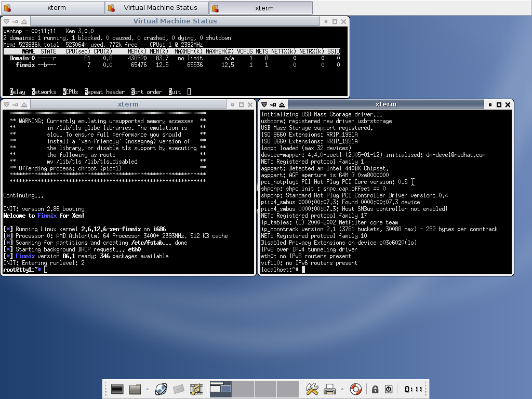Open the window menu arrow on Virtual Machine Status

click(x=6, y=21)
